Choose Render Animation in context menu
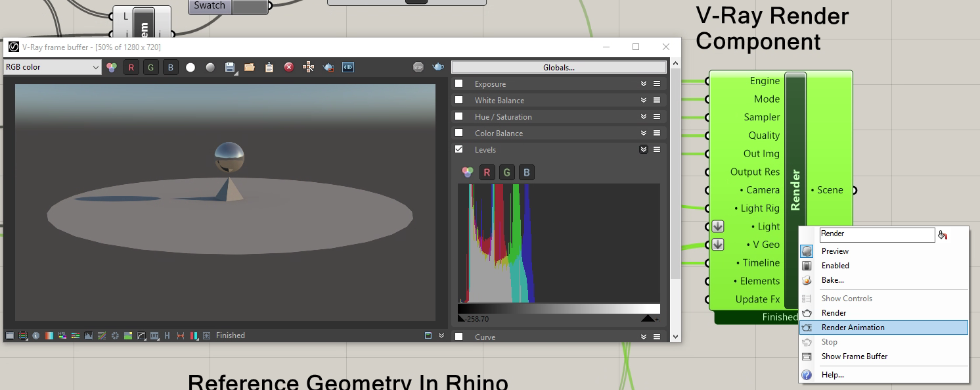This screenshot has height=390, width=980. (883, 328)
